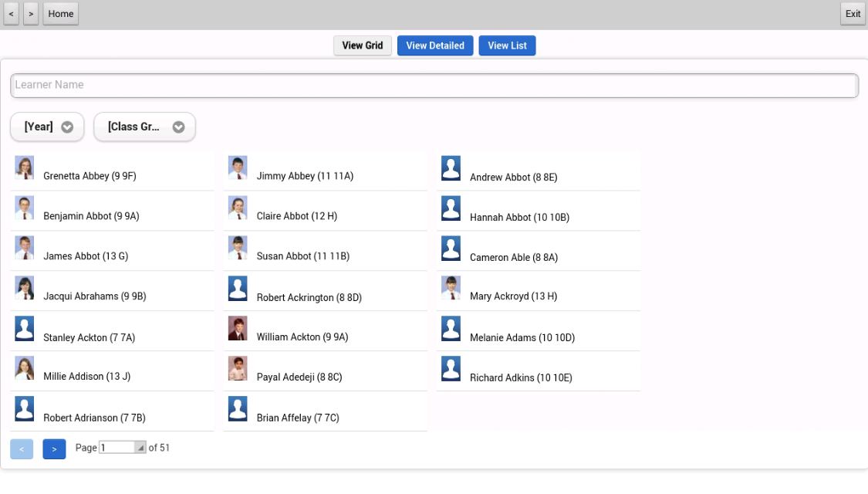This screenshot has height=494, width=868.
Task: Click Grenetta Abbey's photo thumbnail
Action: 25,167
